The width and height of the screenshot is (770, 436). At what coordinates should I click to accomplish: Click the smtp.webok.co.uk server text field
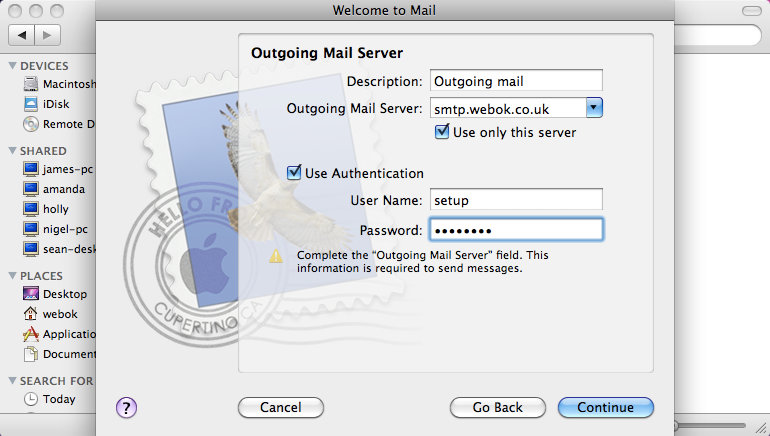pyautogui.click(x=508, y=108)
